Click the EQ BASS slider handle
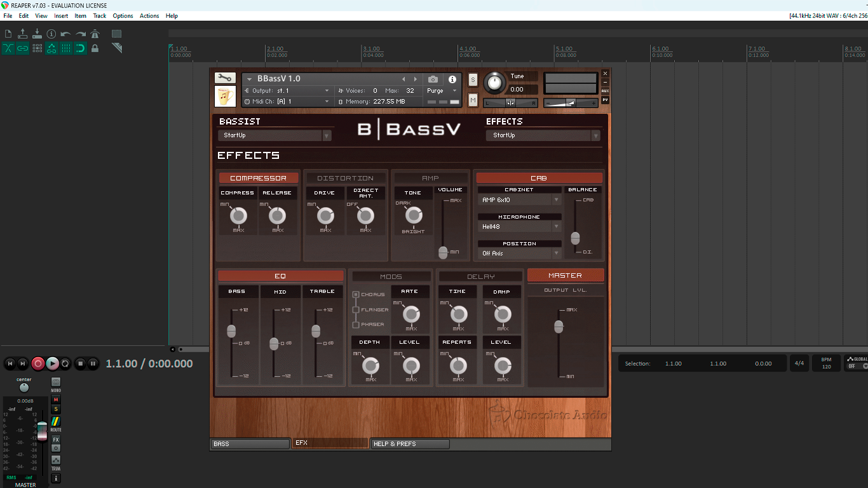868x488 pixels. point(231,331)
